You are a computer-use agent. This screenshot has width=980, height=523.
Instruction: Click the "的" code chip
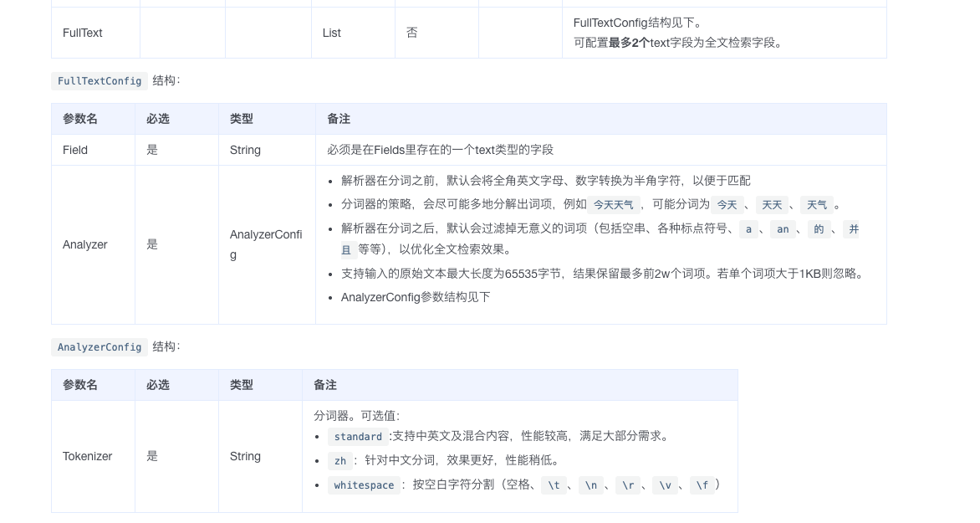pos(819,229)
